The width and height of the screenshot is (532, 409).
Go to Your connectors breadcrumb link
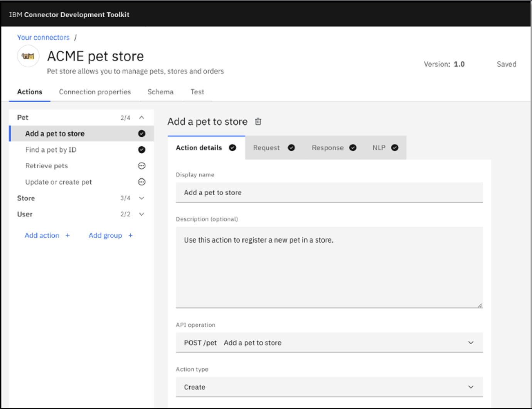[x=43, y=37]
